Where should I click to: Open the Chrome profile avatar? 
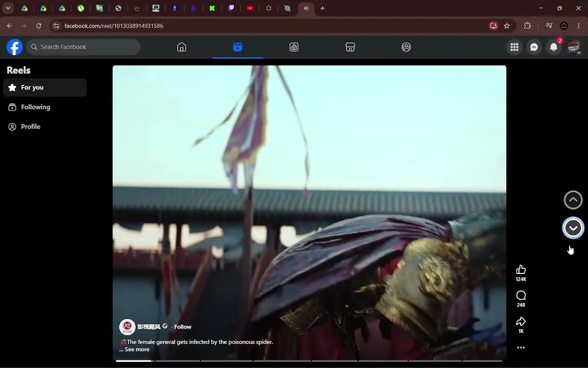pos(564,26)
